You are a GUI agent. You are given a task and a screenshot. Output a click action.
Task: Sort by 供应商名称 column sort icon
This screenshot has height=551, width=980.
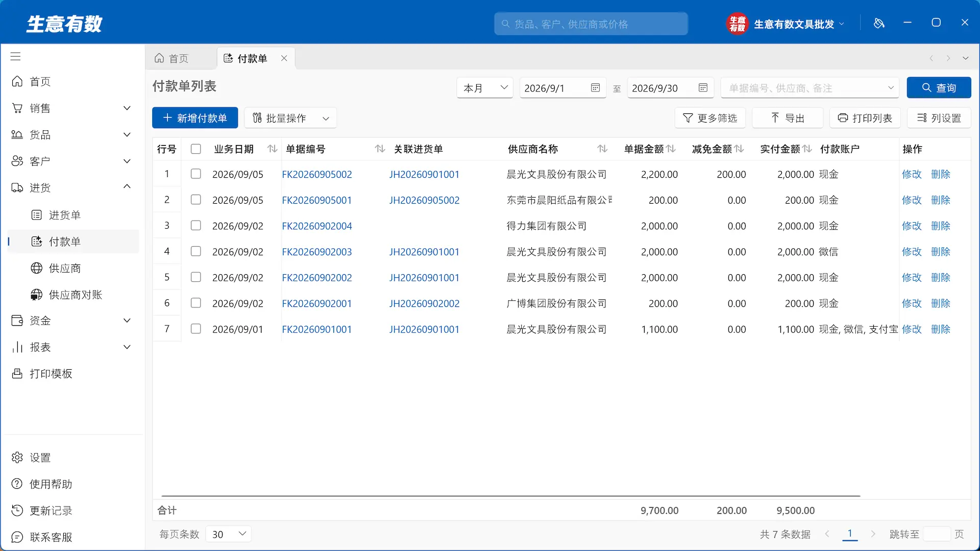(x=602, y=149)
